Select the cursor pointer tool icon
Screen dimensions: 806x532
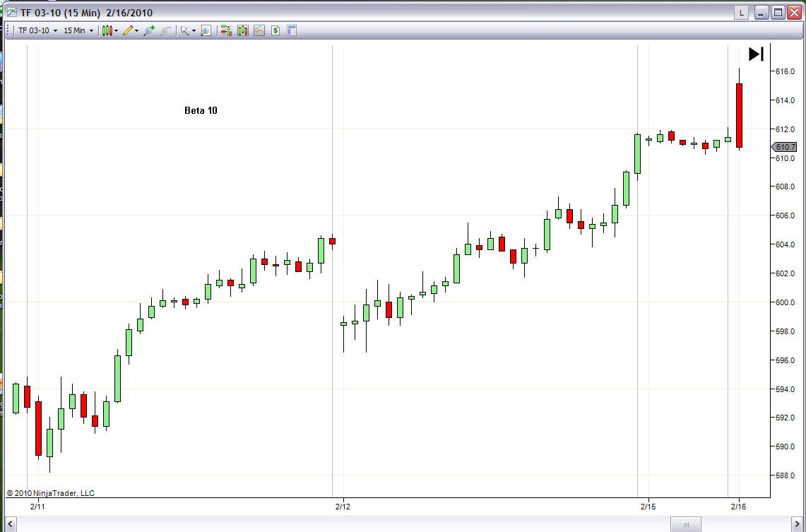[x=184, y=30]
